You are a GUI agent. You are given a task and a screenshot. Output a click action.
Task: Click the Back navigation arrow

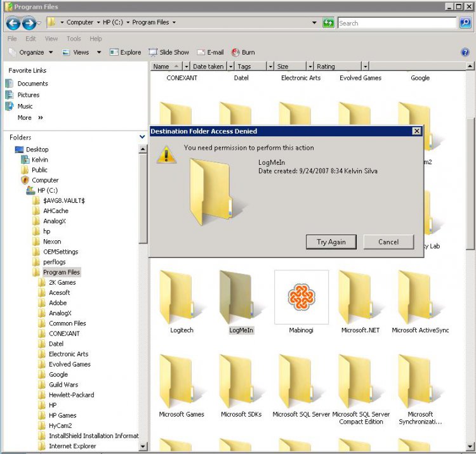tap(13, 23)
